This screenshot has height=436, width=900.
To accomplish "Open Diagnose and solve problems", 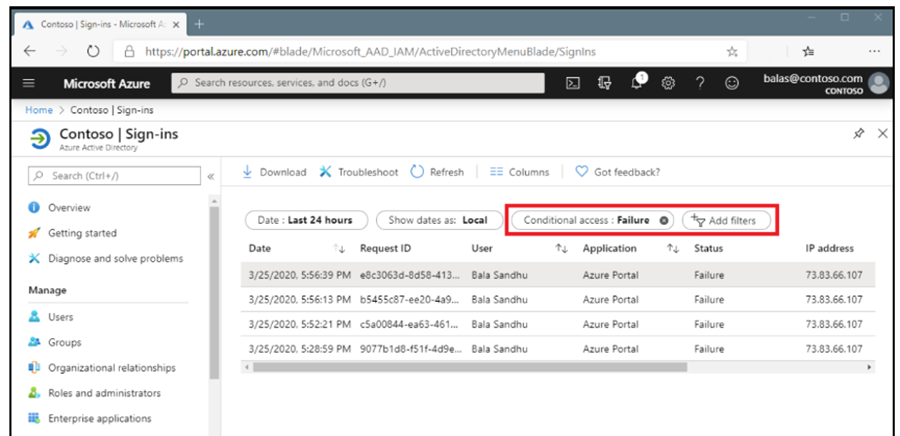I will (x=106, y=259).
